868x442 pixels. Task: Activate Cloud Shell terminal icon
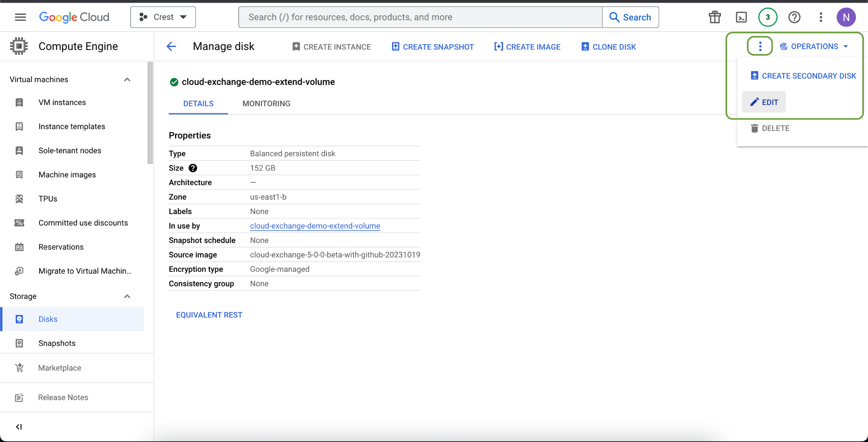click(741, 17)
